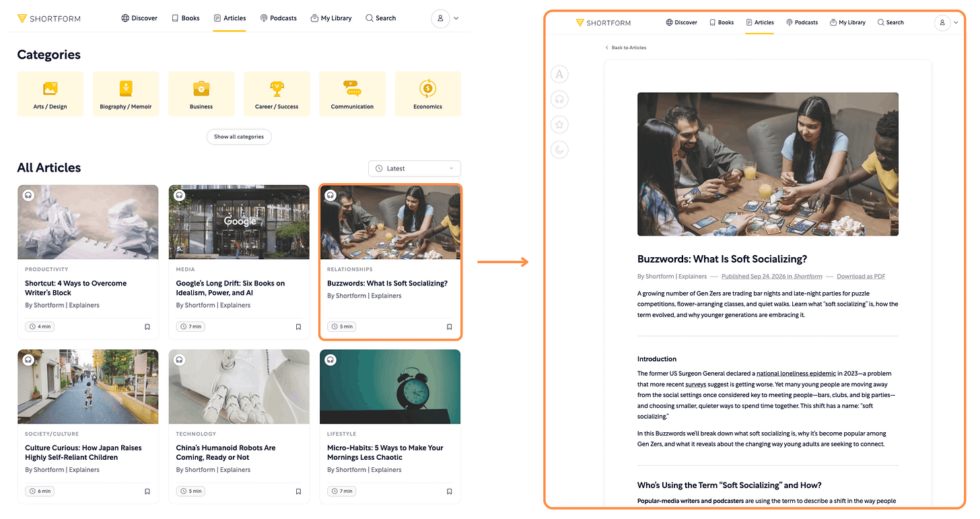Open text size settings in article sidebar
The width and height of the screenshot is (980, 519).
click(559, 75)
